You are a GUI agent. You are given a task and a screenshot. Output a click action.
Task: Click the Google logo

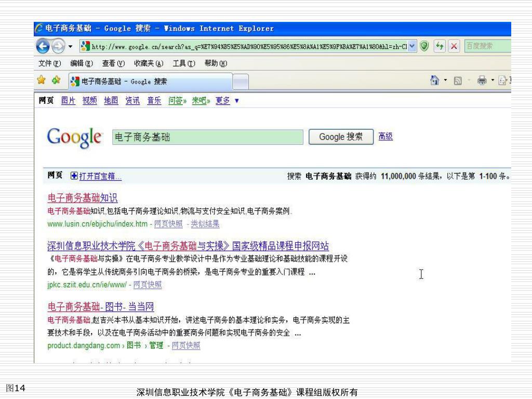(x=74, y=137)
